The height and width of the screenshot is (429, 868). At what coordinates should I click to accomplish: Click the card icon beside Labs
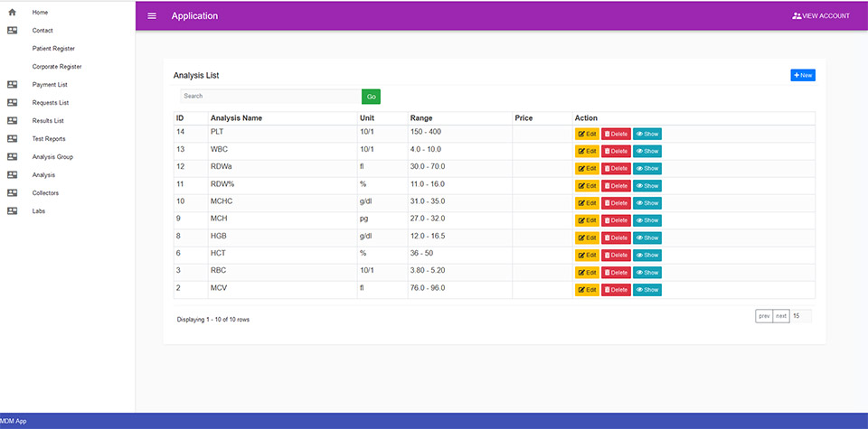pos(12,210)
